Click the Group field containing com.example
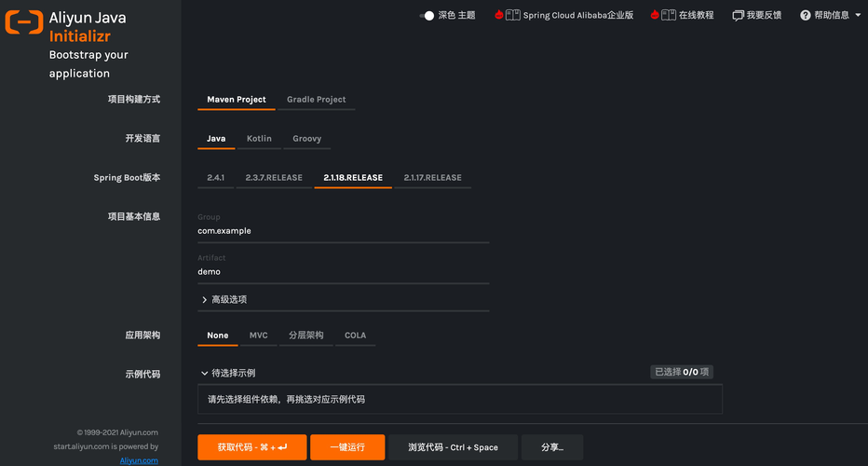 [x=344, y=231]
